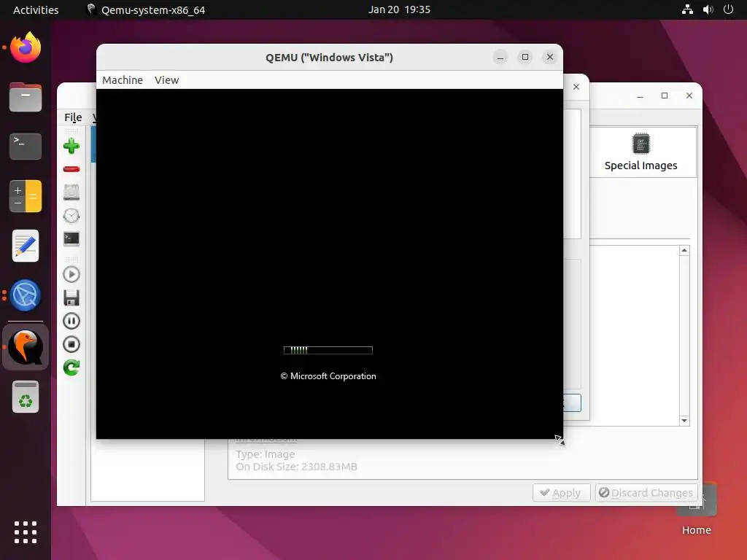Open Terminal from the dock
The image size is (747, 560).
pos(26,146)
